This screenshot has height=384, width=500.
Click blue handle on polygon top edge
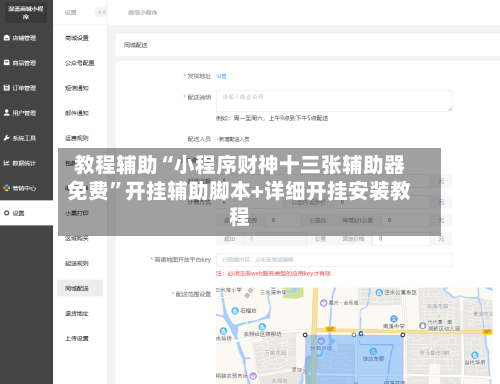[361, 333]
